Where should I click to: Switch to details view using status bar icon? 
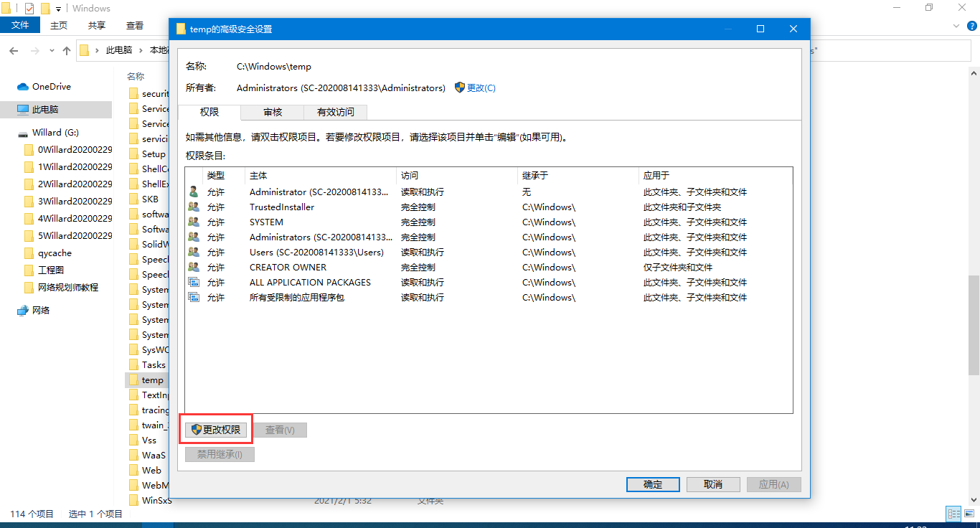(953, 514)
